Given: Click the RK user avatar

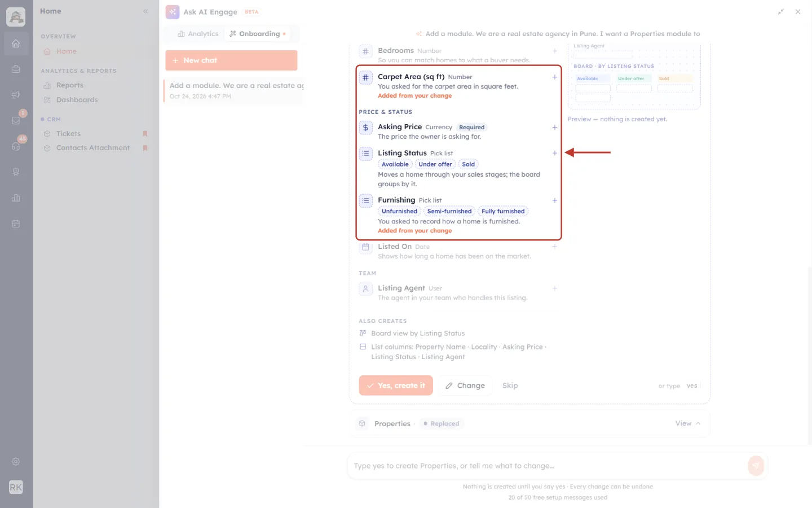Looking at the screenshot, I should click(16, 487).
